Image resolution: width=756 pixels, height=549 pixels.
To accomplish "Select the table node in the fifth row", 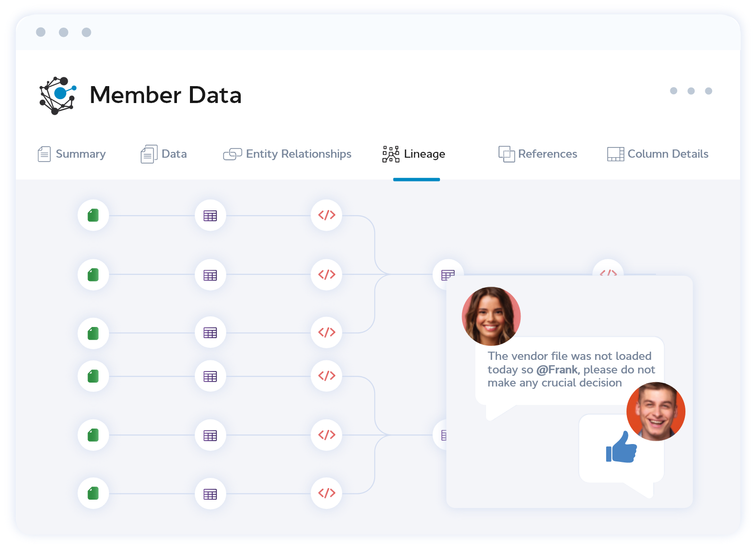I will [x=210, y=435].
